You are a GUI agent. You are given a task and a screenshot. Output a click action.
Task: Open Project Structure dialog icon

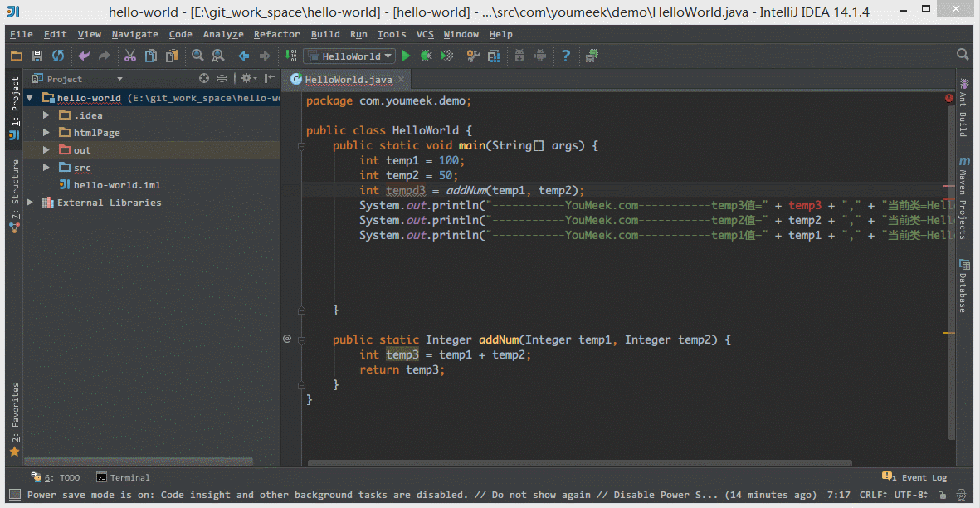point(493,56)
